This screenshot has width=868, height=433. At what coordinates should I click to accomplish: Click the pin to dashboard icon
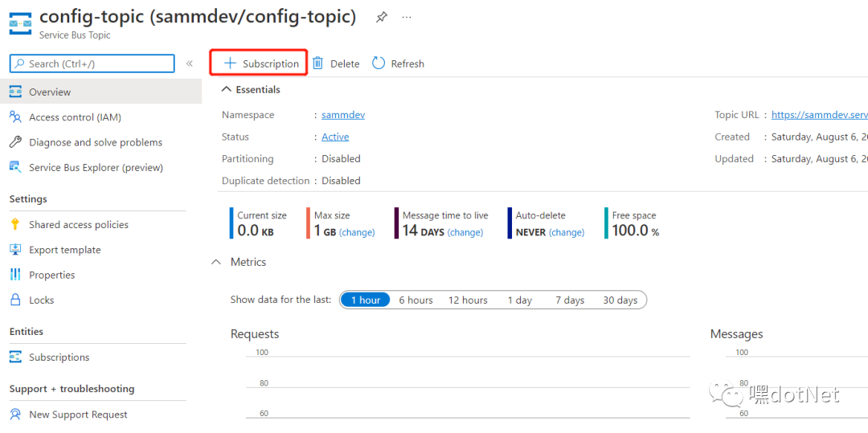pos(381,17)
